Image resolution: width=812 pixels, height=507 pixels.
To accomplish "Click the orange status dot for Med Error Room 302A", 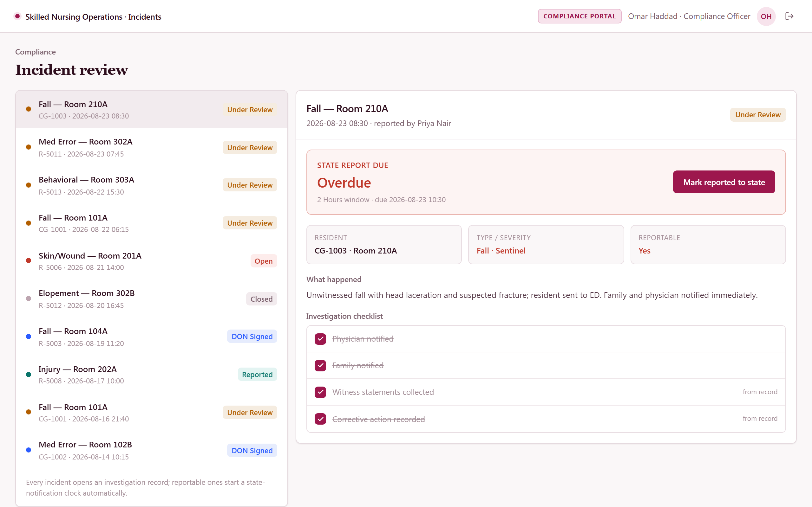I will [29, 147].
